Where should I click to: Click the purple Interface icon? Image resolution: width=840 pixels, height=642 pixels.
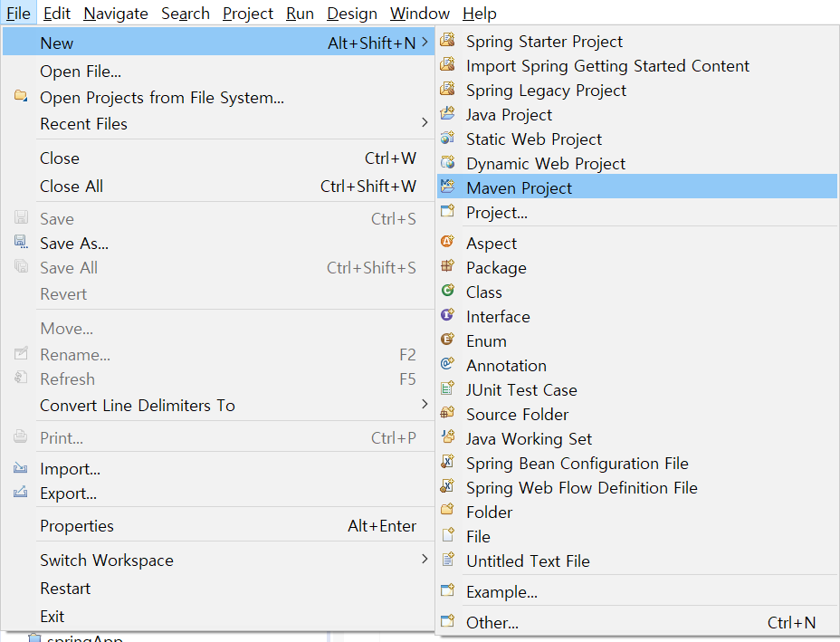[447, 315]
